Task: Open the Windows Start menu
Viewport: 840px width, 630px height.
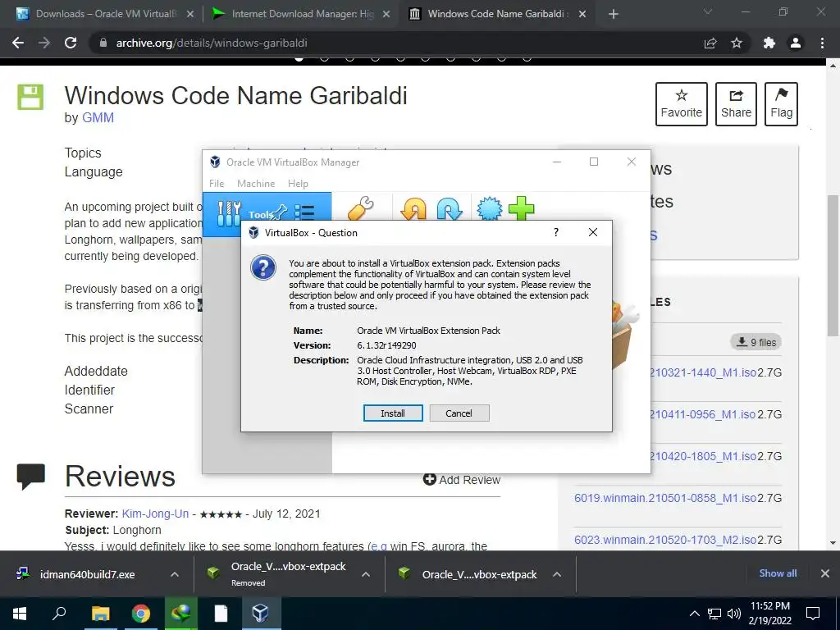Action: coord(20,614)
